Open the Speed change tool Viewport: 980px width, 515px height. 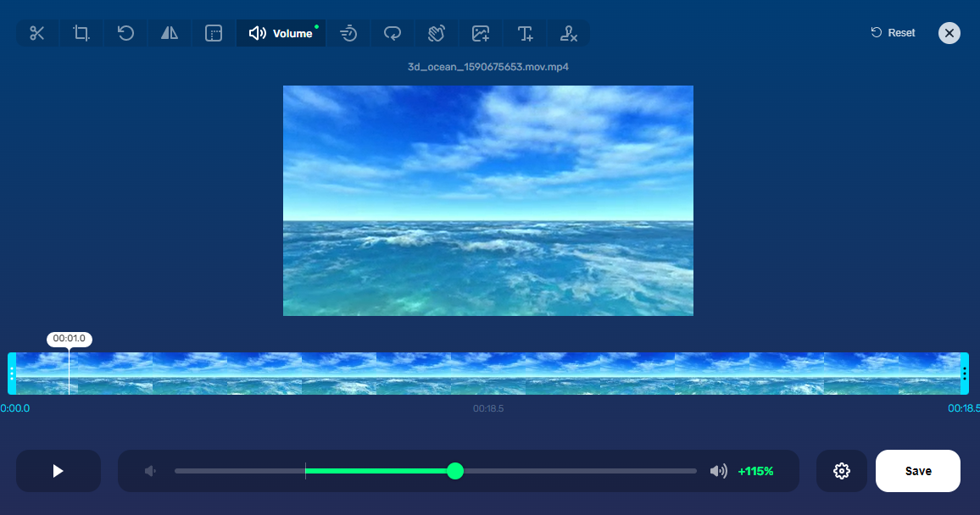pyautogui.click(x=348, y=33)
